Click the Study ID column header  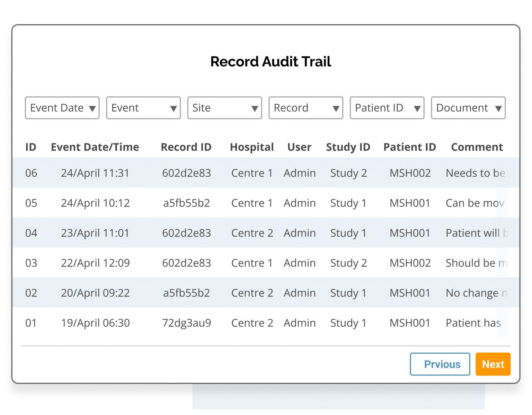click(348, 147)
